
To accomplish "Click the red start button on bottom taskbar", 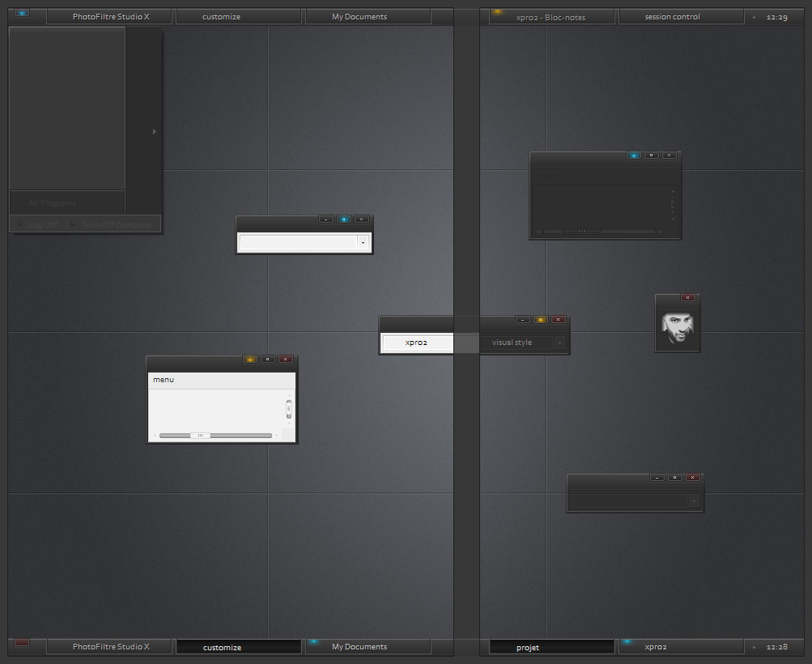I will (22, 643).
